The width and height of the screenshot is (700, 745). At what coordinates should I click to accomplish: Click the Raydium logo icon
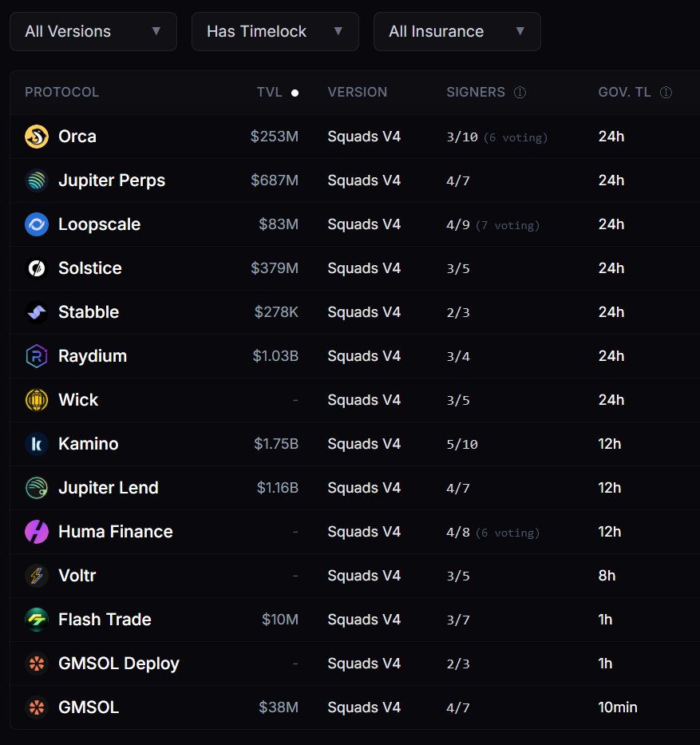point(37,356)
